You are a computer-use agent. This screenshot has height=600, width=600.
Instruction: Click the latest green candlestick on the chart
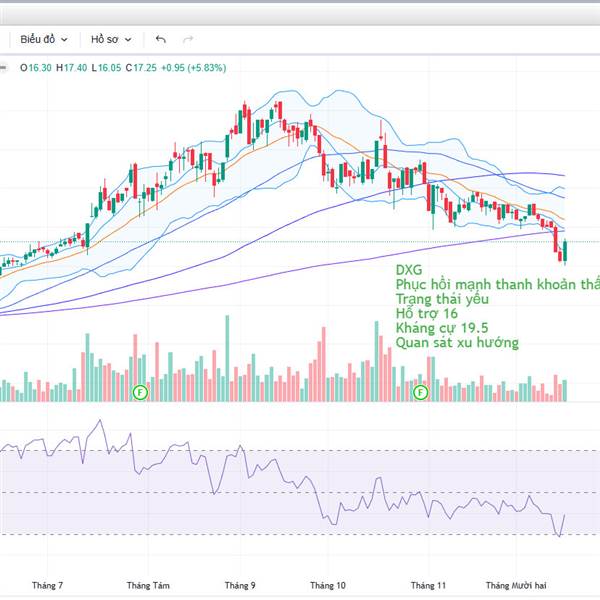[x=565, y=251]
